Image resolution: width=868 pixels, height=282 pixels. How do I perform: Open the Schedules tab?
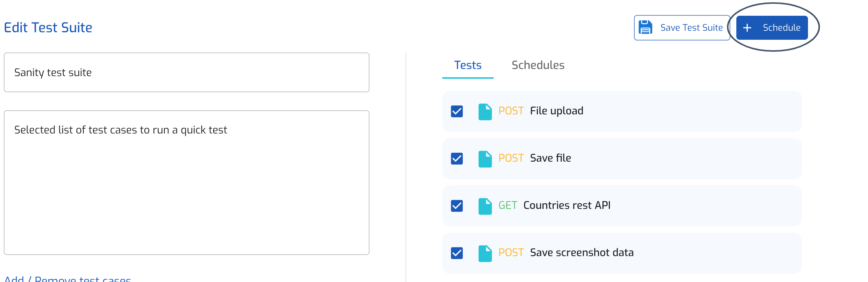point(538,65)
